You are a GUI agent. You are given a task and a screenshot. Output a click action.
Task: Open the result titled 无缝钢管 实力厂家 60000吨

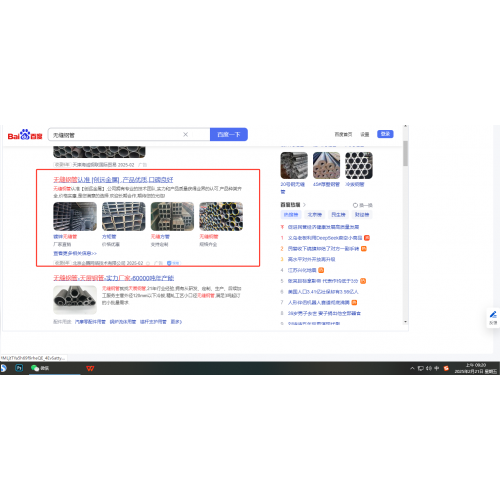tap(114, 278)
